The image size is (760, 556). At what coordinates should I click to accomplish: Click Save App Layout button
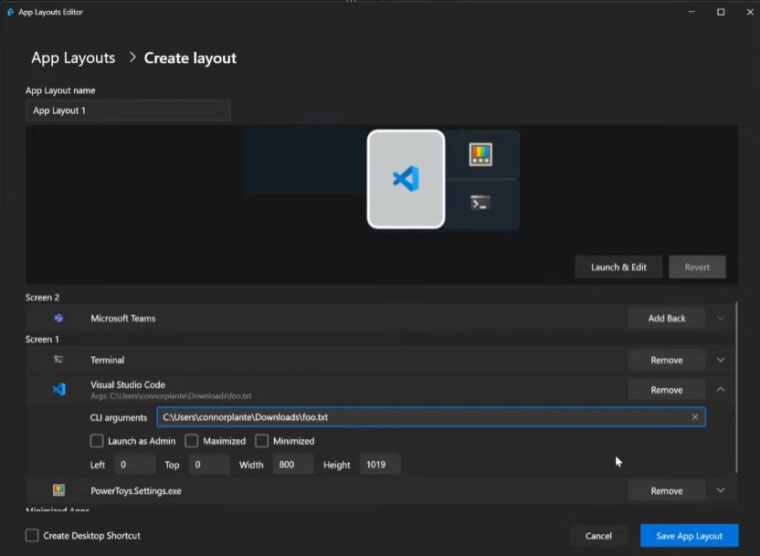(x=689, y=536)
